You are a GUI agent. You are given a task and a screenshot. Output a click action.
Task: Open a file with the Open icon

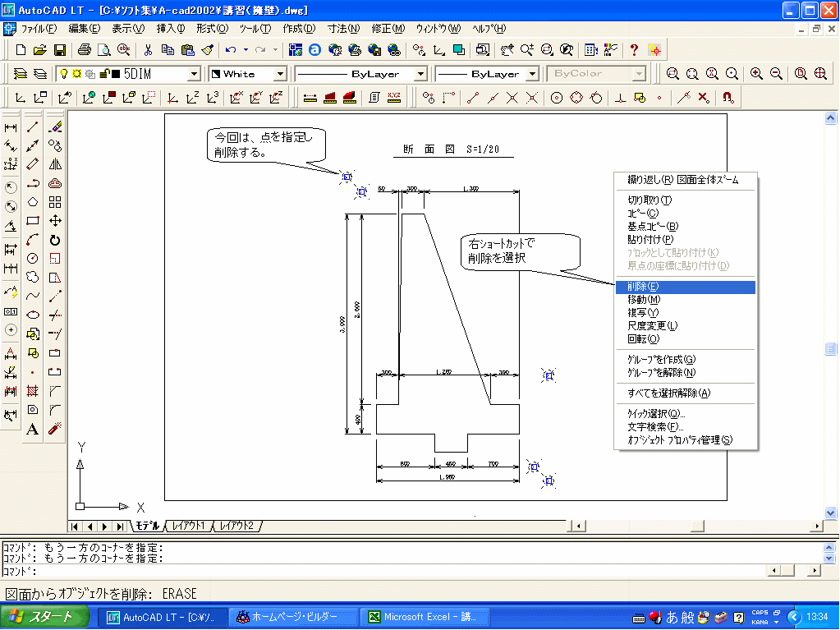coord(39,50)
